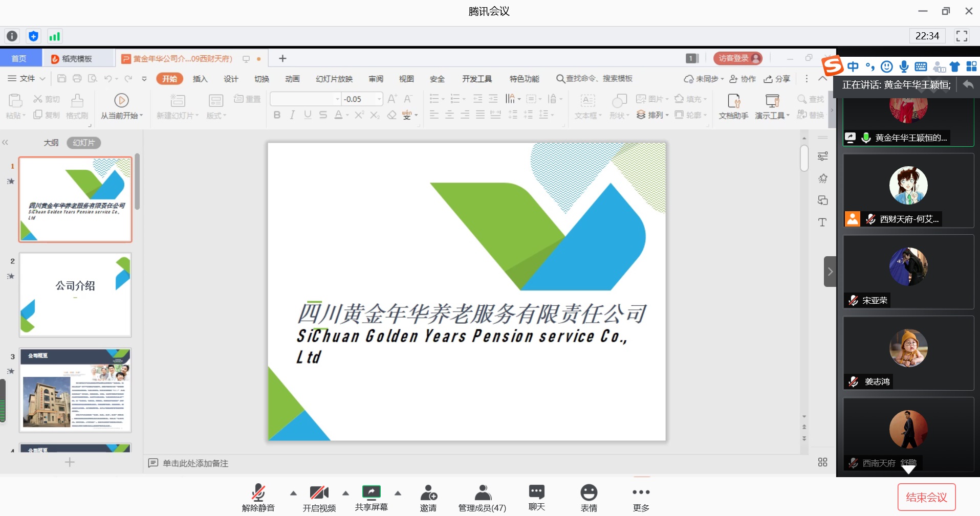Select the Bold formatting icon
This screenshot has height=516, width=980.
(276, 115)
